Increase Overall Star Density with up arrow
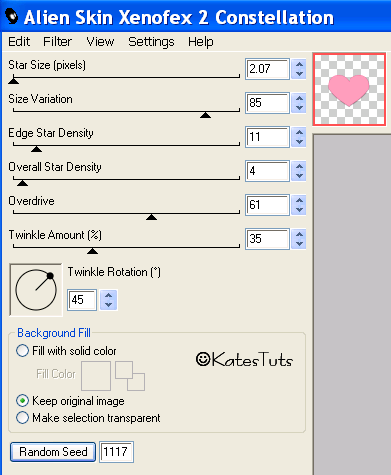Image resolution: width=391 pixels, height=475 pixels. tap(299, 166)
